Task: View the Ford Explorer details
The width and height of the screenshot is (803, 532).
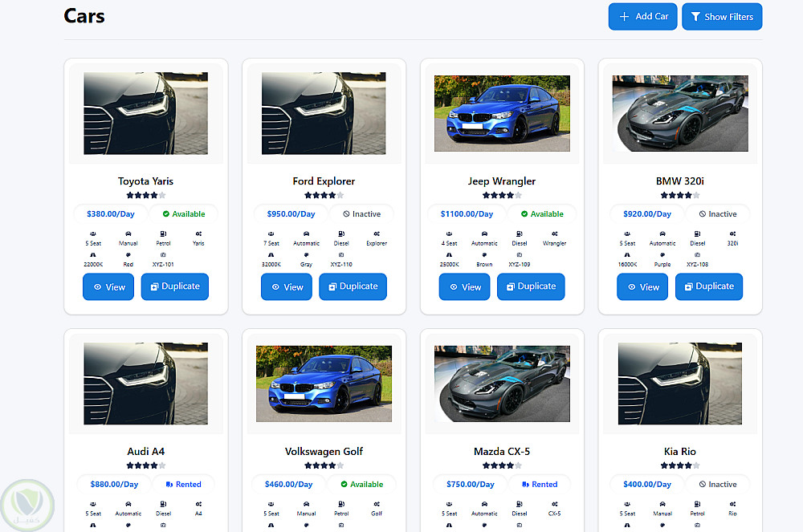Action: pos(287,287)
